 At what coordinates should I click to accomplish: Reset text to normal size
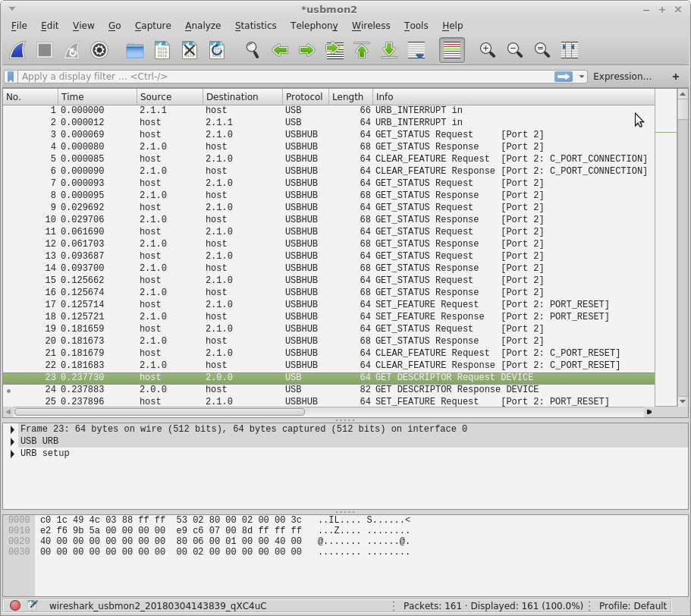(x=542, y=50)
